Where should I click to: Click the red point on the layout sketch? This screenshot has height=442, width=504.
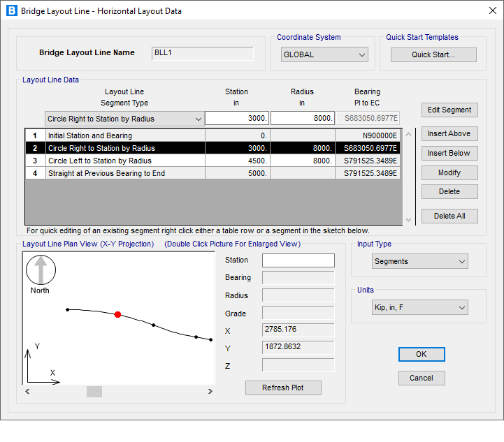pos(117,314)
